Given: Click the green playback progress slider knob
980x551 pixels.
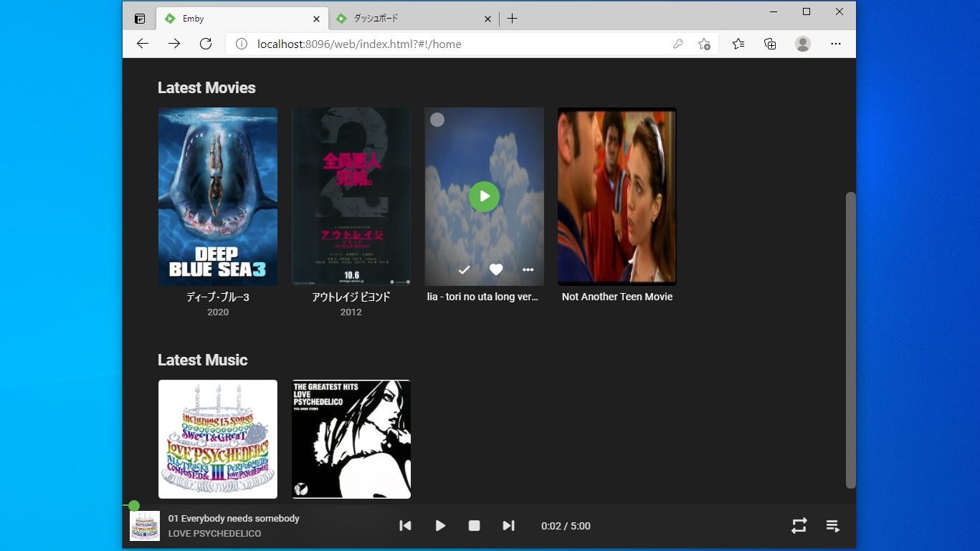Looking at the screenshot, I should click(133, 507).
